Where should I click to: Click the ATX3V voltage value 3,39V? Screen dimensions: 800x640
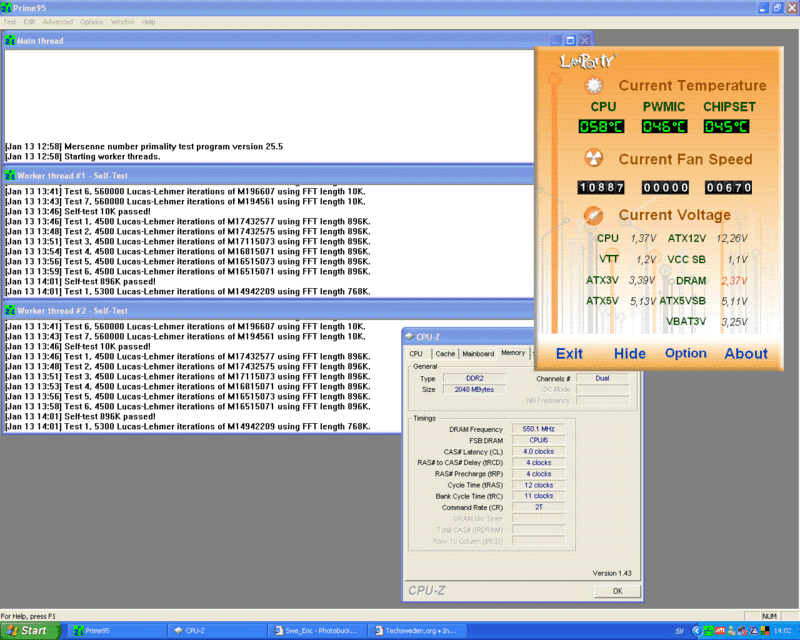pos(642,280)
